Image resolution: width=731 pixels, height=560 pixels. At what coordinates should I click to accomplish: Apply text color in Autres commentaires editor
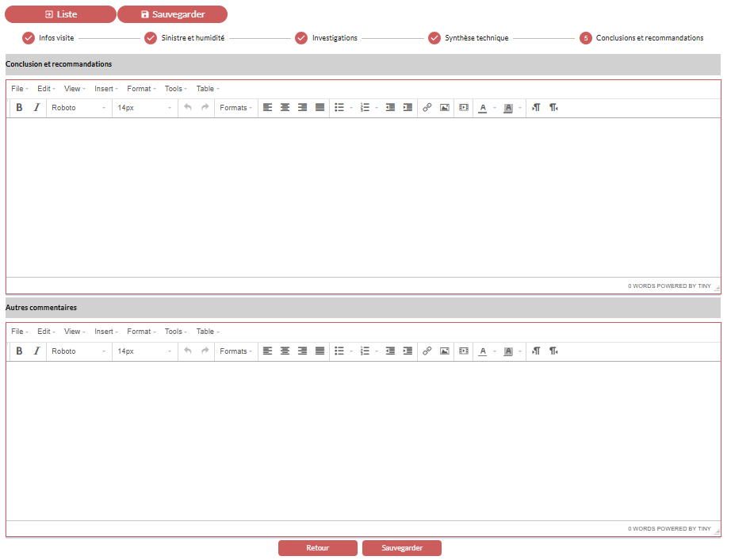point(483,351)
